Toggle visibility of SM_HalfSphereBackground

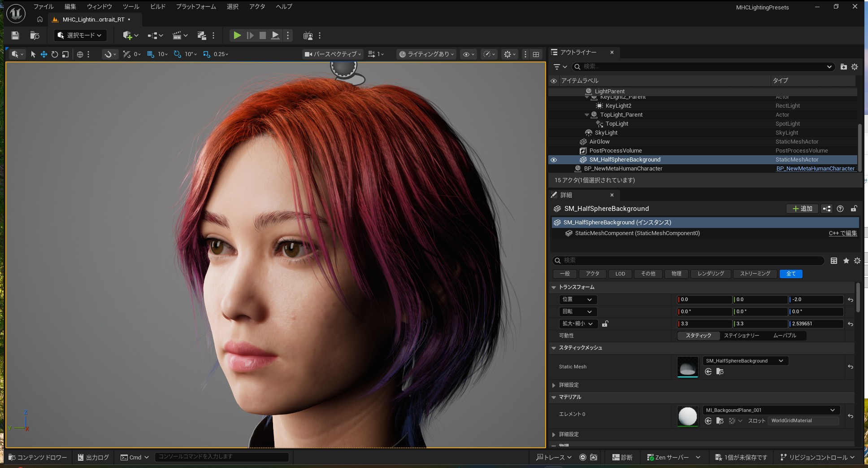[x=554, y=160]
